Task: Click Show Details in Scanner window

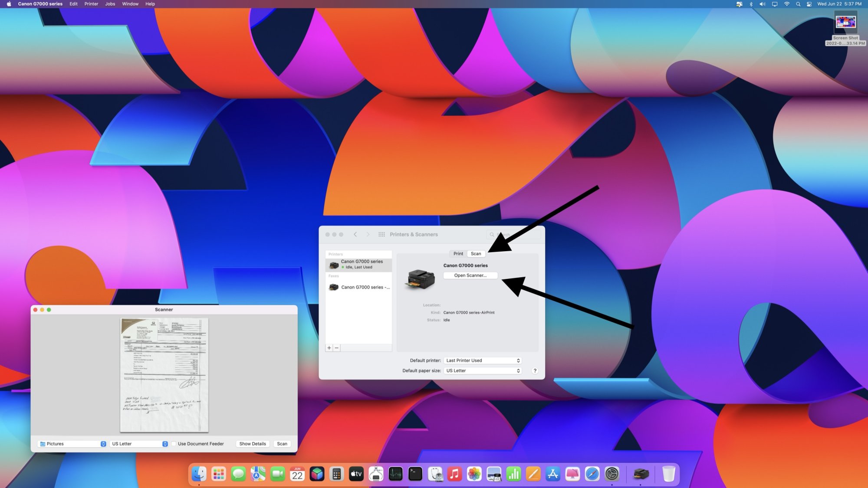Action: (252, 444)
